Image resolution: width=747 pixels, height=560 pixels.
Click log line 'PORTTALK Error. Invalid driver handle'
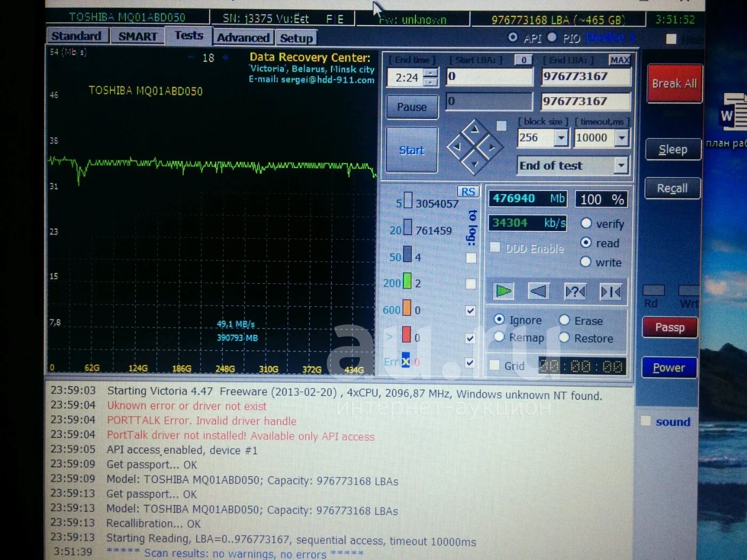(202, 421)
